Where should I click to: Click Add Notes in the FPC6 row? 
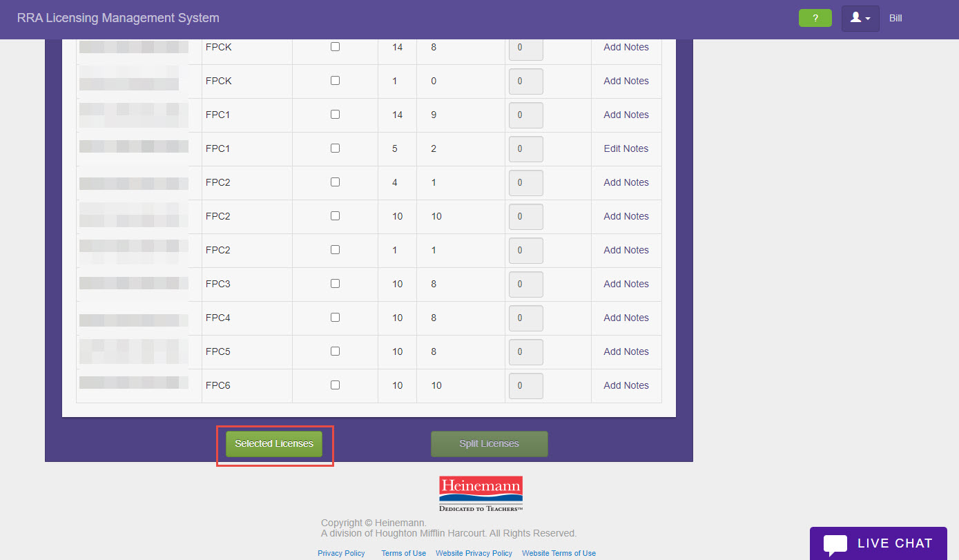626,385
